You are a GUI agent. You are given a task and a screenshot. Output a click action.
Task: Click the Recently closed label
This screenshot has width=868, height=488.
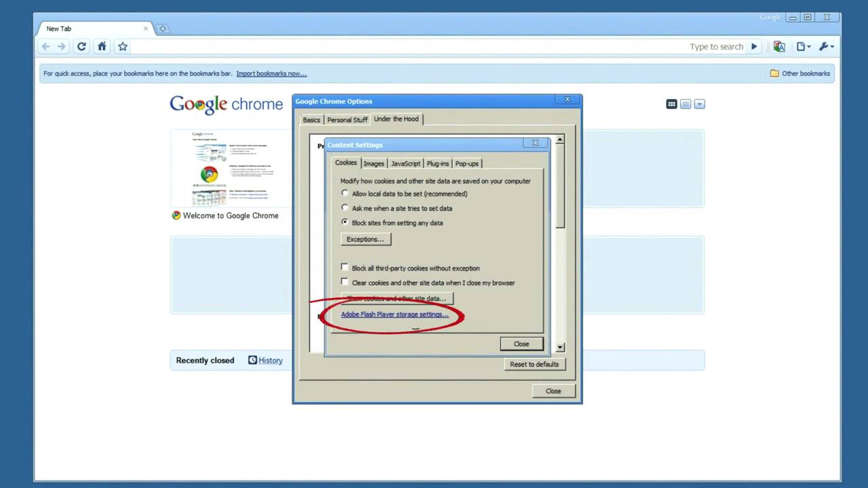205,361
